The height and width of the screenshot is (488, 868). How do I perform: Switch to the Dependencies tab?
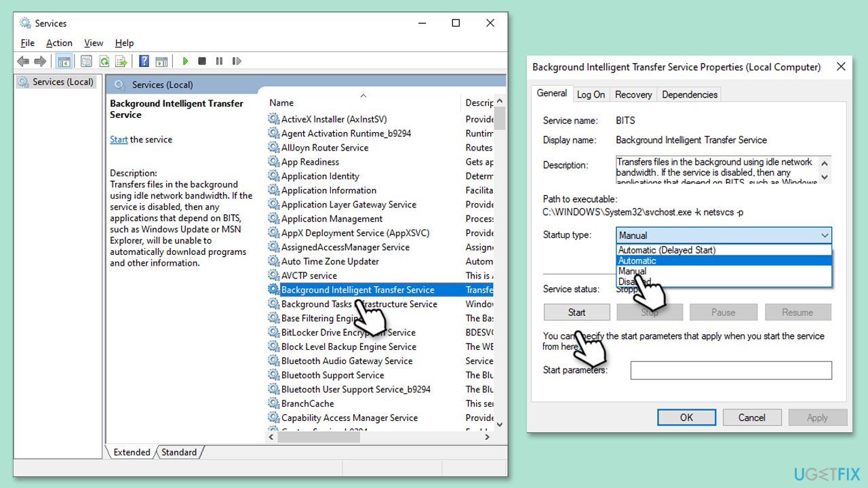[x=690, y=95]
